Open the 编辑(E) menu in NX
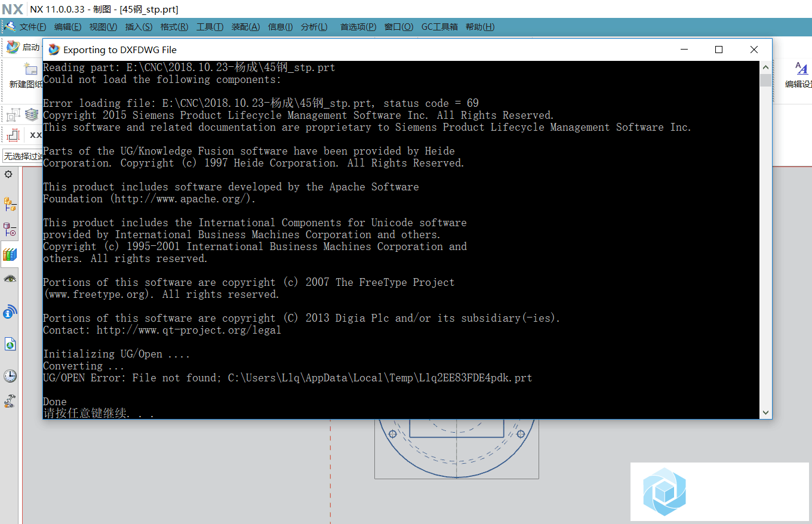The image size is (812, 524). point(67,27)
